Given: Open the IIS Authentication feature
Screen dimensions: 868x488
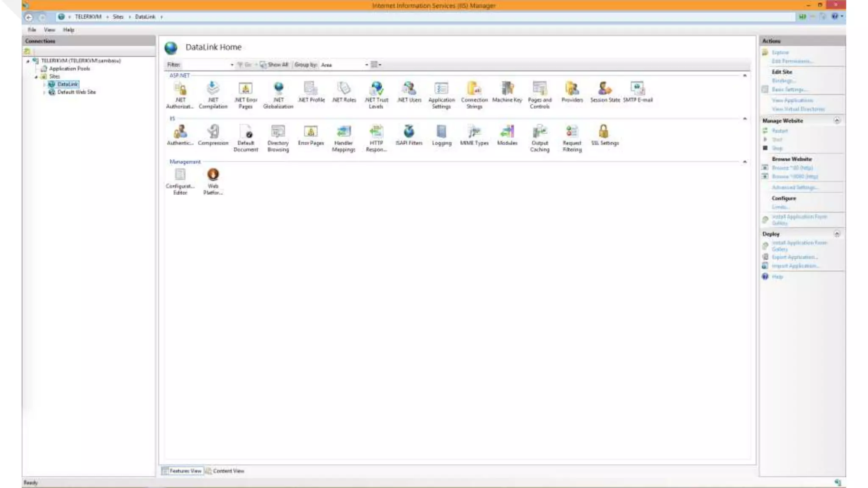Looking at the screenshot, I should pos(180,135).
